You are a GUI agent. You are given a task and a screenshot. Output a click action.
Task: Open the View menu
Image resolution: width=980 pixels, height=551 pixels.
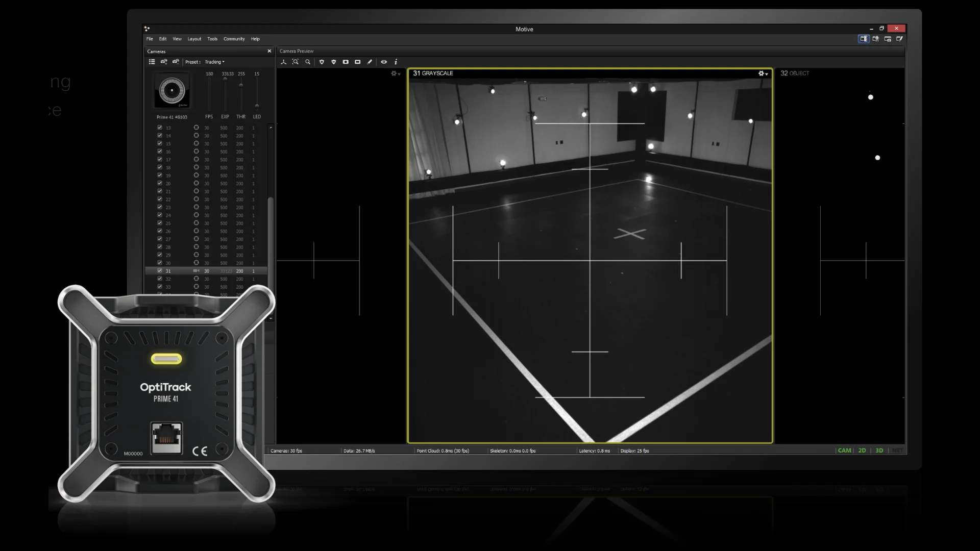[177, 39]
